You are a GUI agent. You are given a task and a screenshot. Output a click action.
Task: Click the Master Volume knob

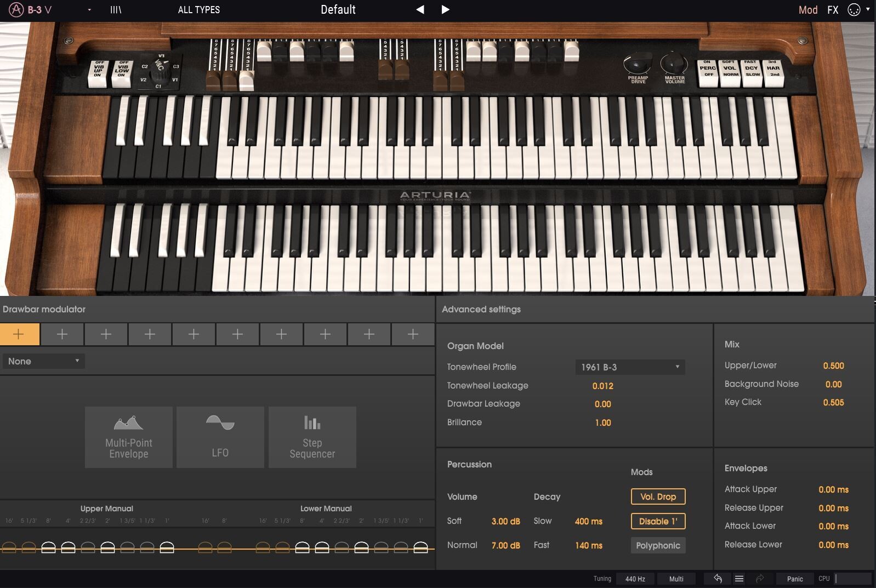(x=674, y=64)
